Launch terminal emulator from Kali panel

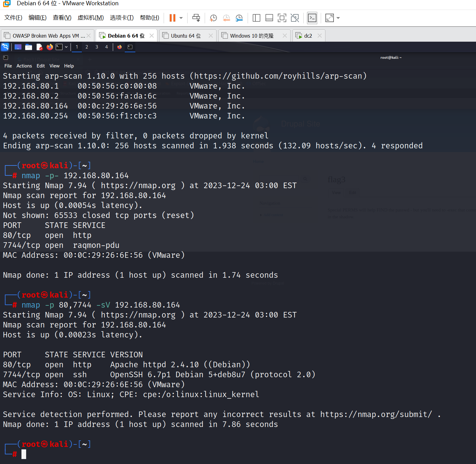click(x=59, y=47)
